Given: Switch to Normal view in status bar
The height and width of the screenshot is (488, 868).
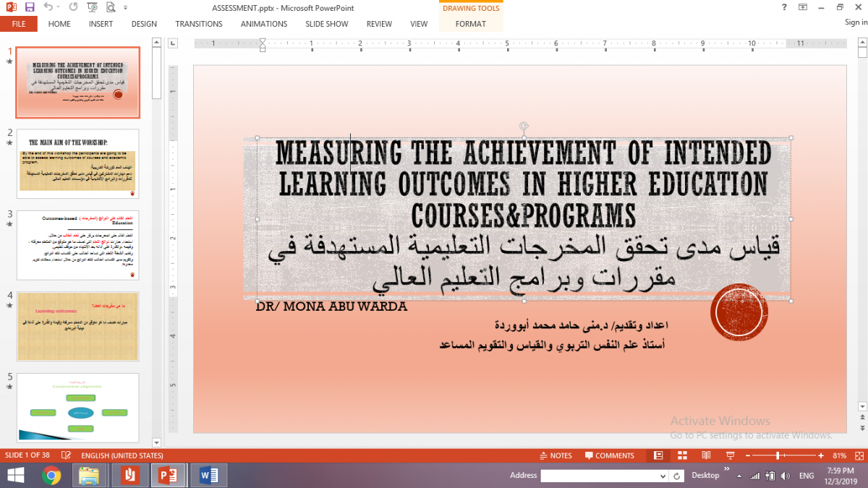Looking at the screenshot, I should click(658, 456).
